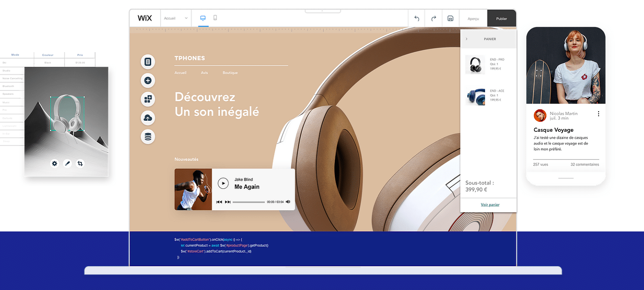Select the desktop view toggle

click(x=202, y=17)
